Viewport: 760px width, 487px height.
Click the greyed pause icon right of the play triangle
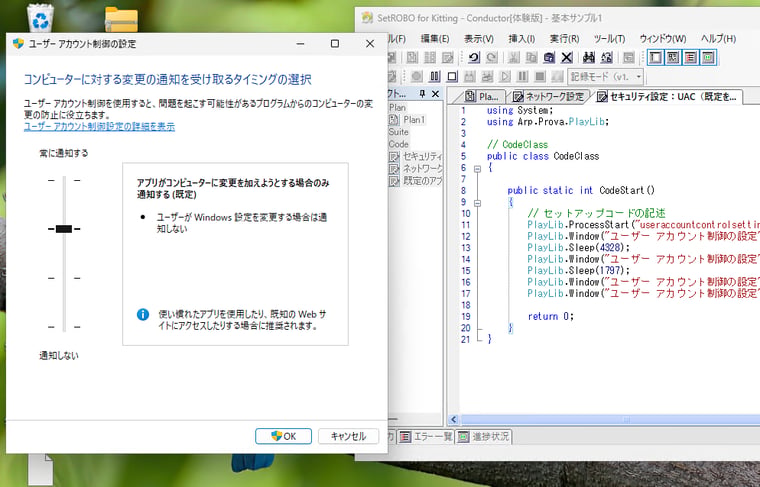click(522, 77)
